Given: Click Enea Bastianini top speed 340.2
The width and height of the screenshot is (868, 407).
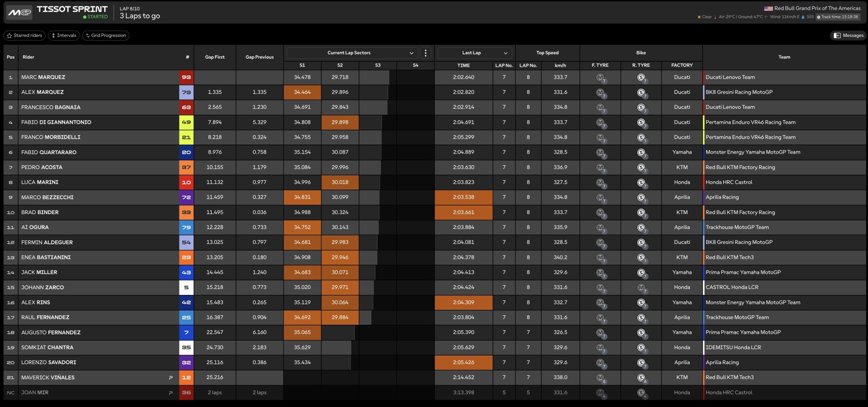Looking at the screenshot, I should [560, 257].
